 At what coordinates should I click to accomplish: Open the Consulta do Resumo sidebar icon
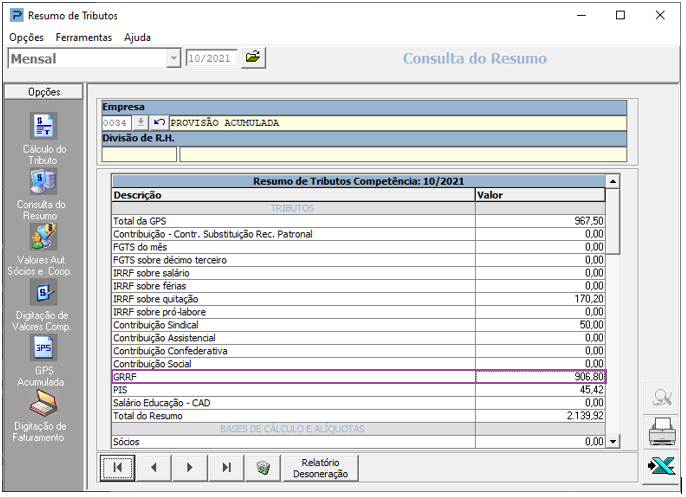pos(43,182)
